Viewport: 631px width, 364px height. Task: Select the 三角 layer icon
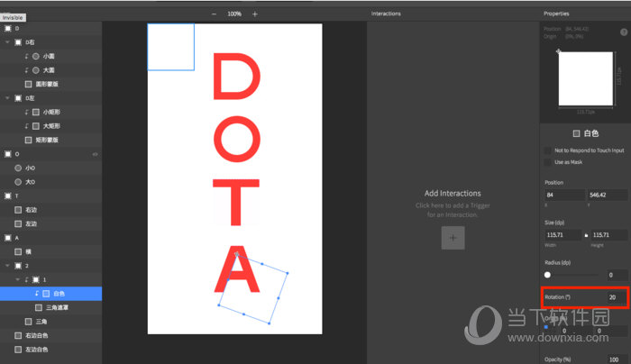(x=28, y=322)
